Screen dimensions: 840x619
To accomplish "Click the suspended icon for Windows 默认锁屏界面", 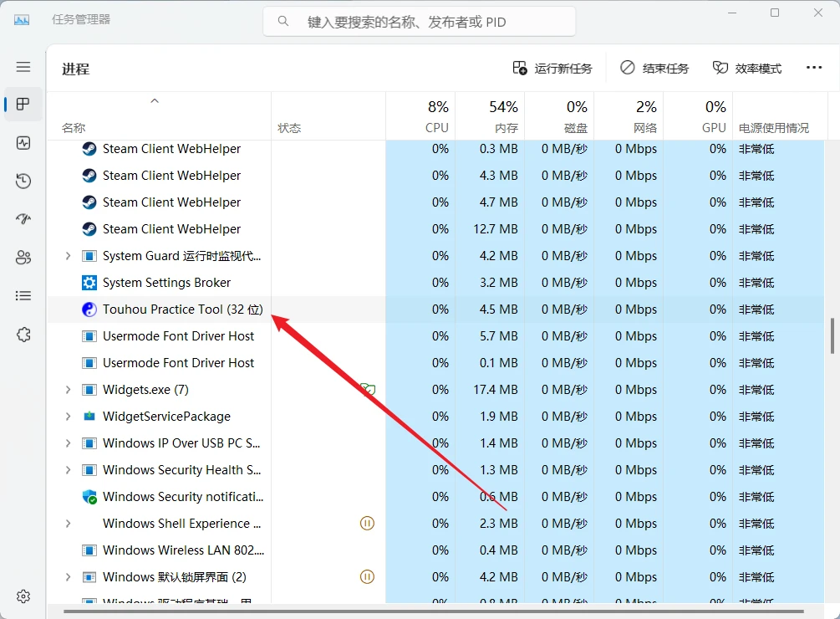I will [367, 576].
